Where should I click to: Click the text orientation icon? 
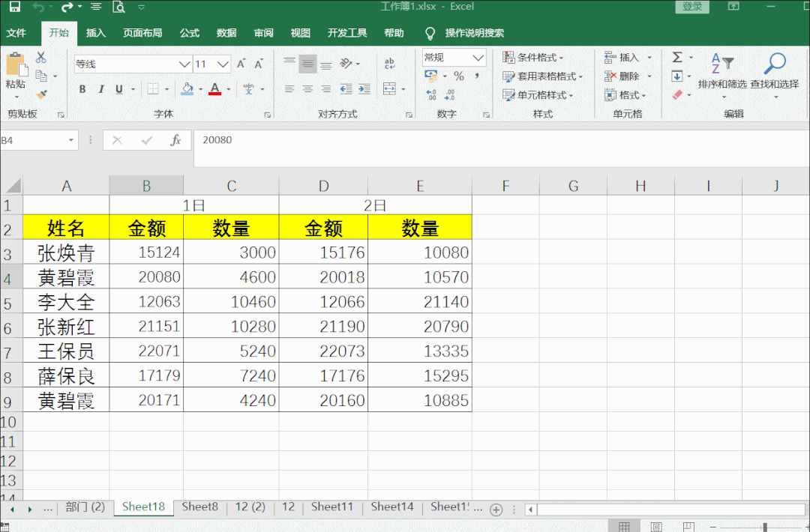[346, 64]
